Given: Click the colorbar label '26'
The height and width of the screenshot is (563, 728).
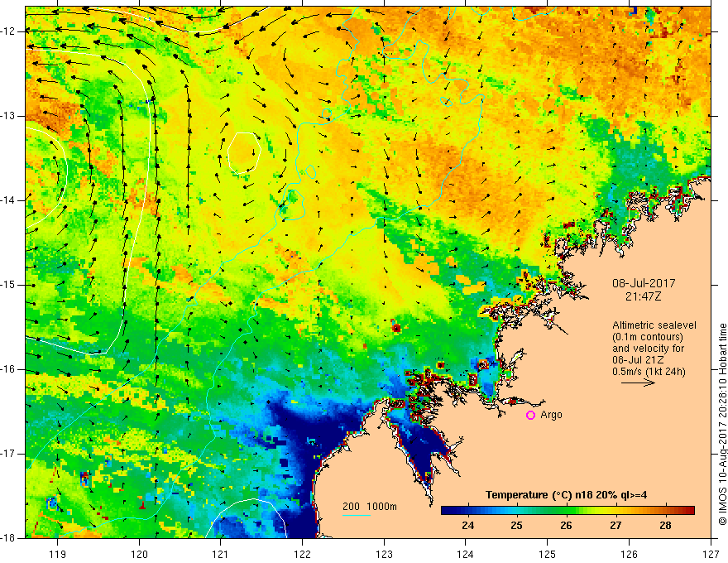Looking at the screenshot, I should 566,526.
